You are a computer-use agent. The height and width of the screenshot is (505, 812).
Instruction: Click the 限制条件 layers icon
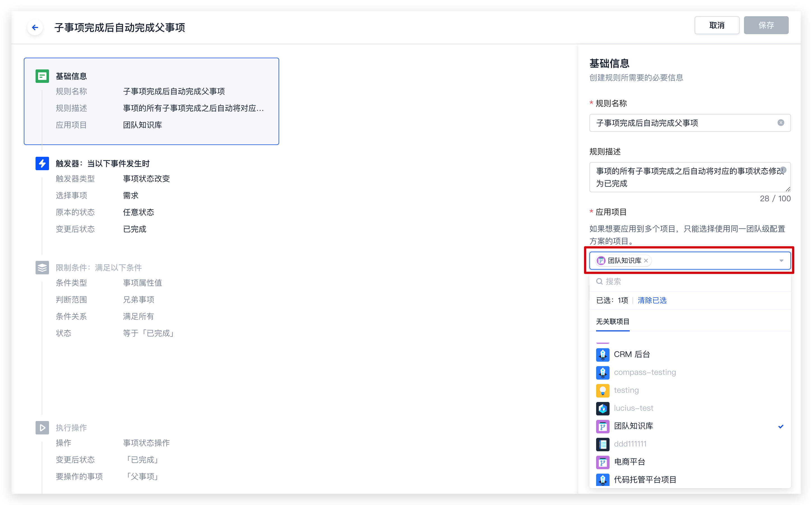tap(42, 268)
